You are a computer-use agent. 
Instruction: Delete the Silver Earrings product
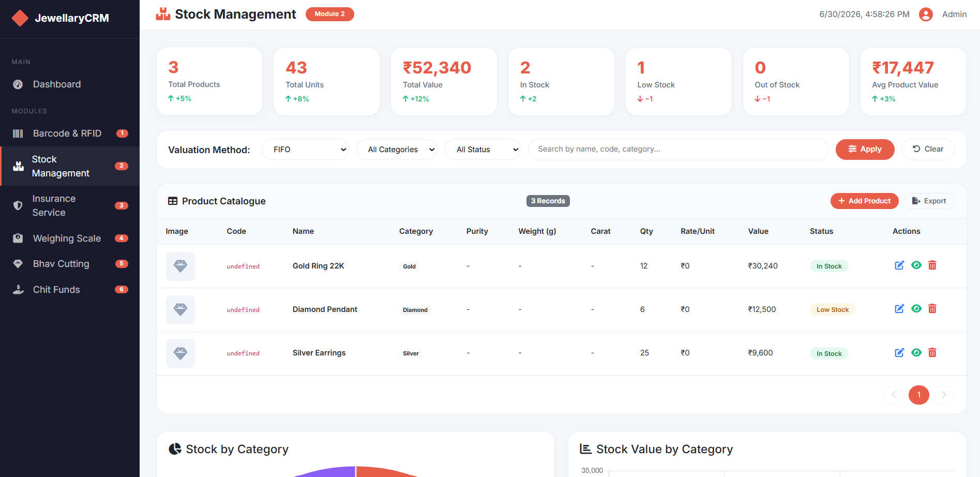pos(932,353)
